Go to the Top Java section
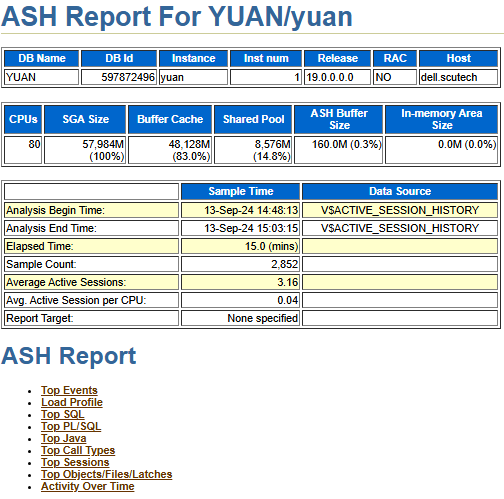 tap(64, 438)
